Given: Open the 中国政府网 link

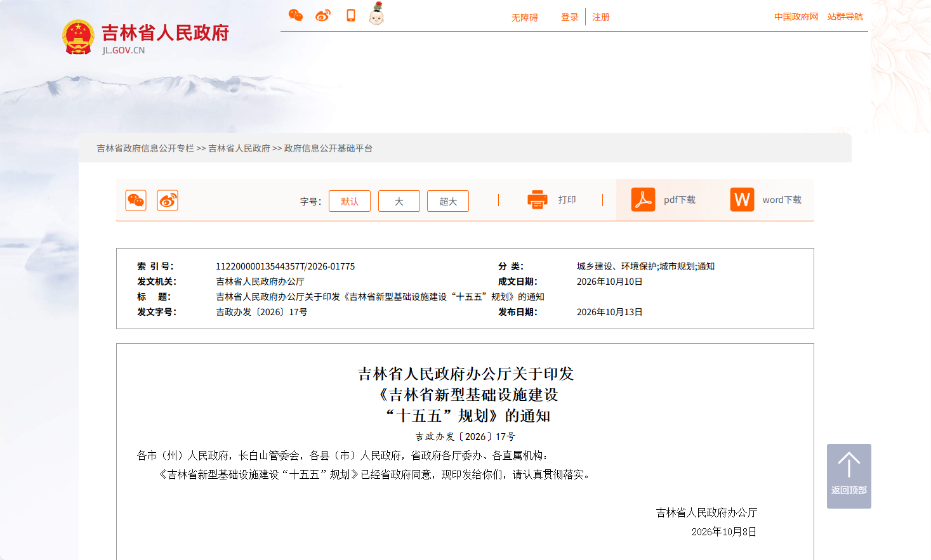Looking at the screenshot, I should click(x=796, y=16).
